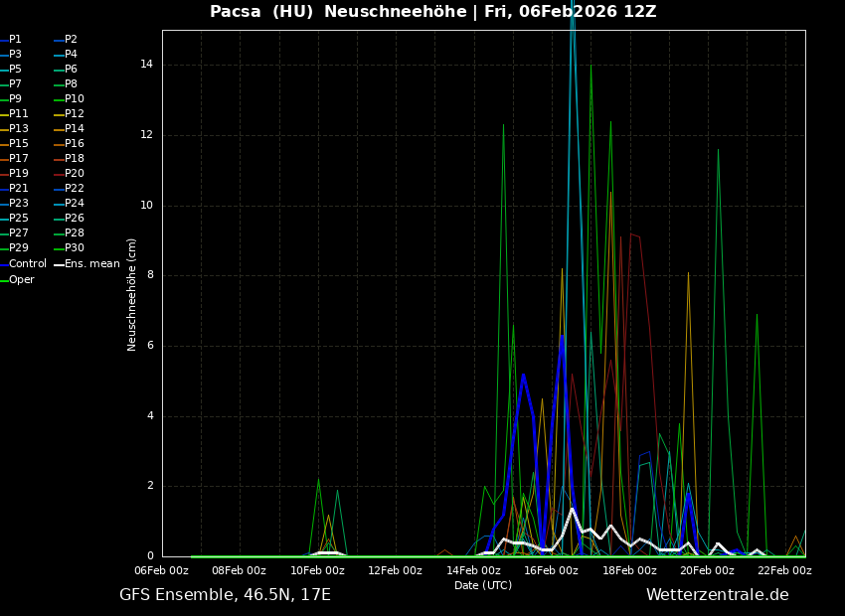Click the Control entry in the legend

tap(28, 264)
